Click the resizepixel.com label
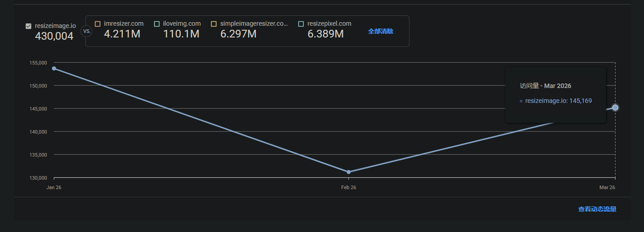 coord(329,23)
